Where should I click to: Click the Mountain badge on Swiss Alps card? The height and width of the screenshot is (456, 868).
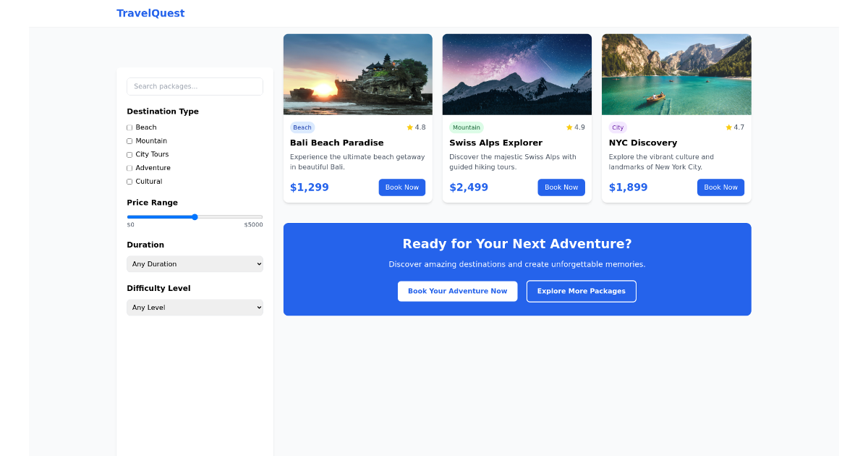[467, 127]
